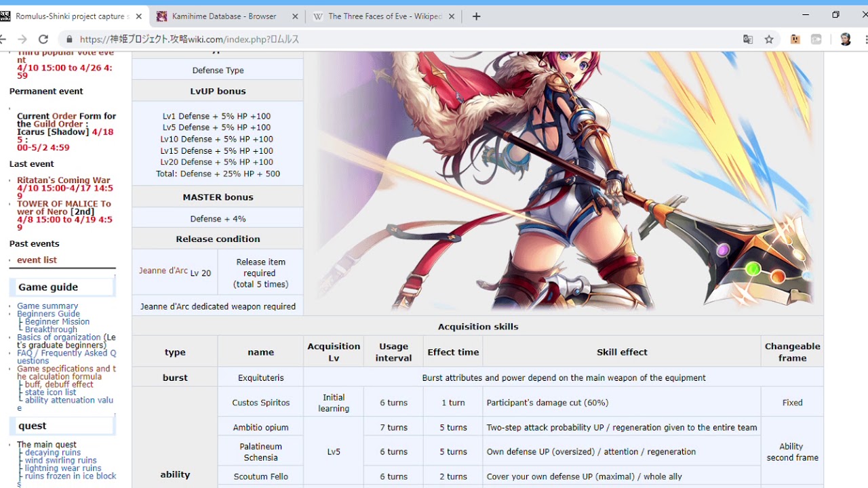868x488 pixels.
Task: Click the Acquisition Lv column header
Action: 334,352
